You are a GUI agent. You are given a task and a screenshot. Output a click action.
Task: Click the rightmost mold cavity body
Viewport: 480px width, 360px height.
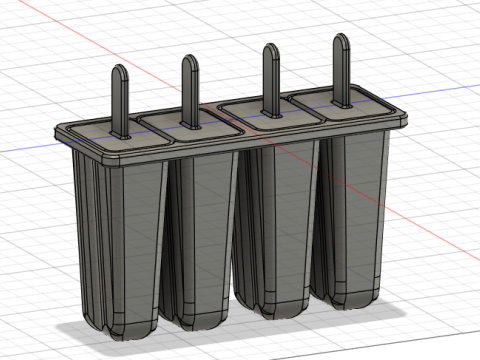[350, 220]
